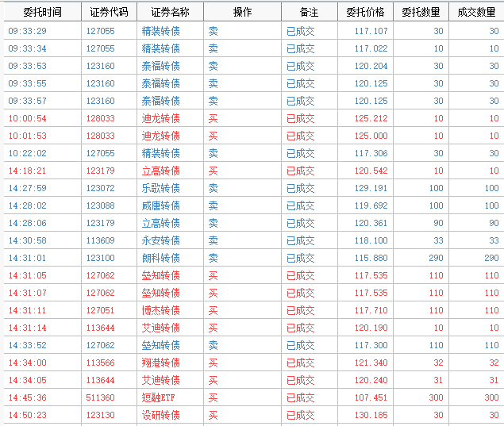Select the 14:31:05 垒知转债 buy row
The width and height of the screenshot is (504, 426).
click(254, 275)
